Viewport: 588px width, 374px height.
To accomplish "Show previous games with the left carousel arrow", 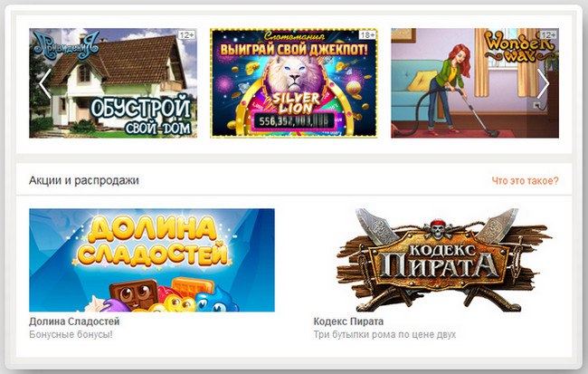I will [x=45, y=83].
